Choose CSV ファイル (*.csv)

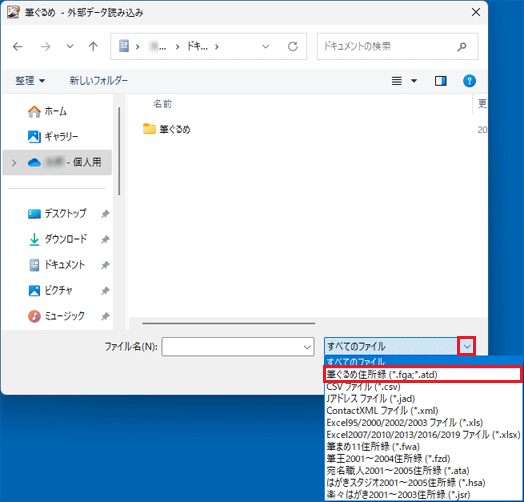tap(424, 387)
